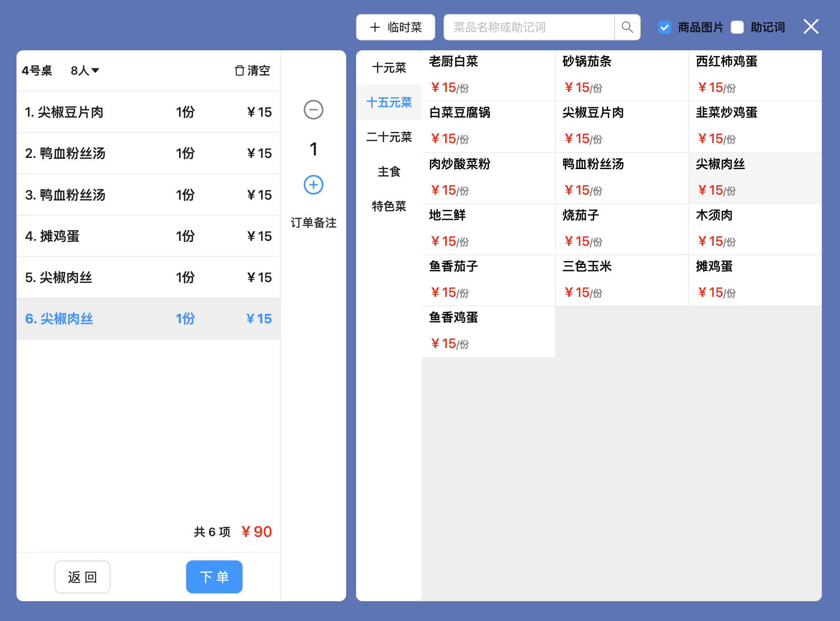The image size is (840, 621).
Task: Add 西红柿鸡蛋 dish to order
Action: tap(754, 75)
